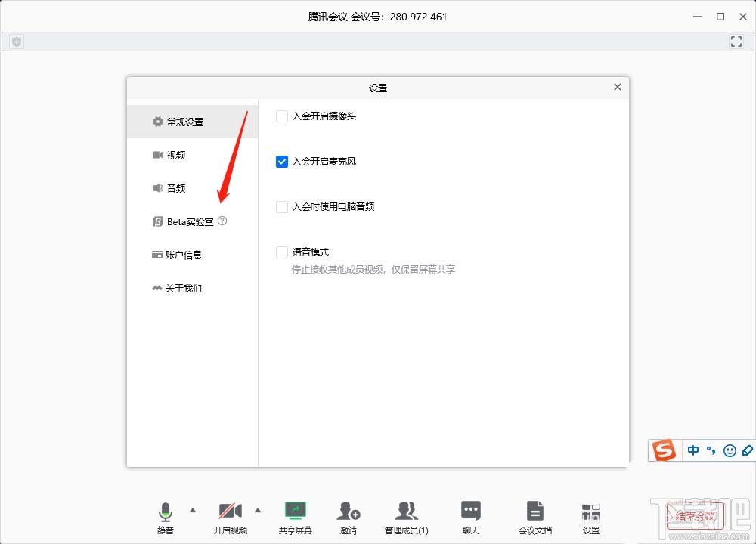Switch to the 视频 settings tab
This screenshot has height=544, width=756.
point(176,155)
